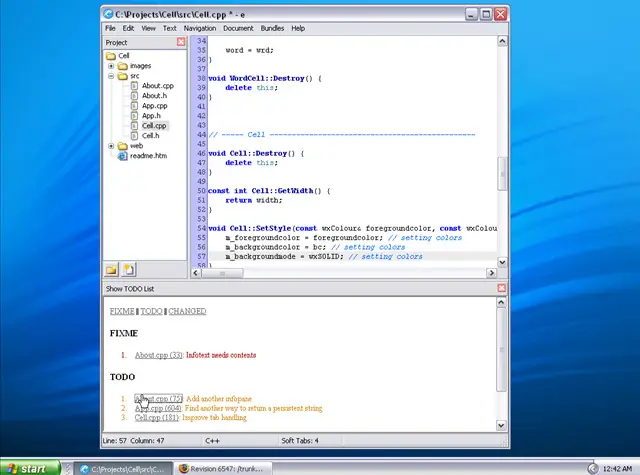Open About.cpp (33) FIXME link

click(x=159, y=355)
